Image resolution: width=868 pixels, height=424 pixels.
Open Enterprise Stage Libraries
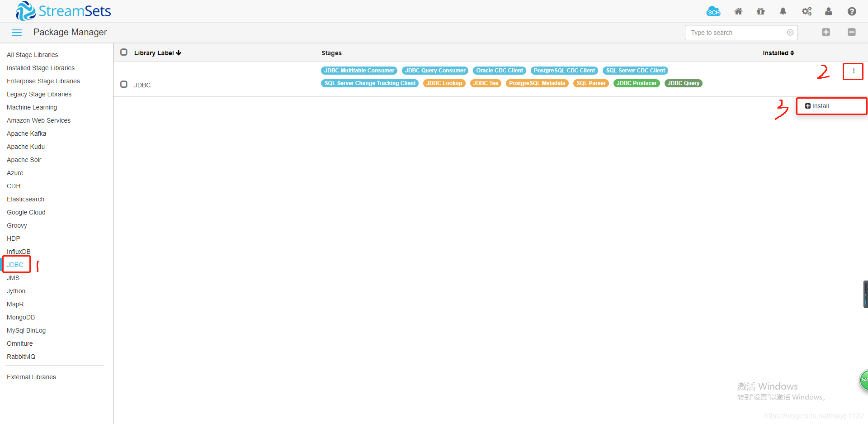(x=43, y=81)
